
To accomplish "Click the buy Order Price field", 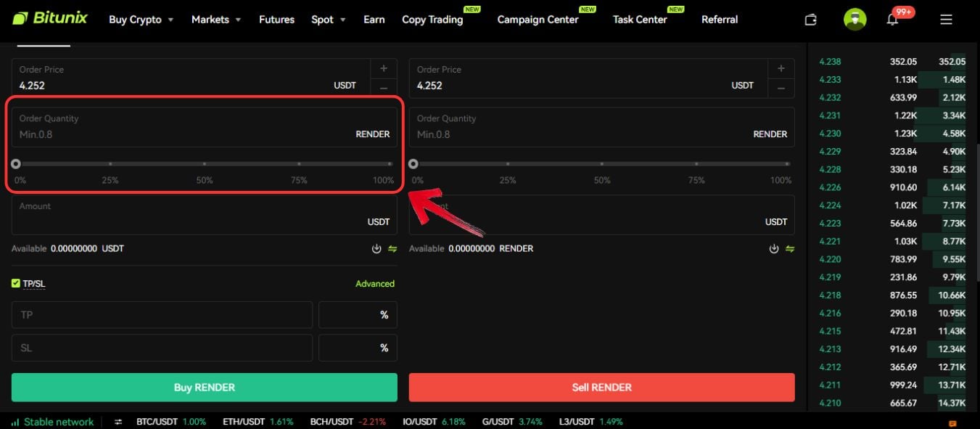I will 191,78.
